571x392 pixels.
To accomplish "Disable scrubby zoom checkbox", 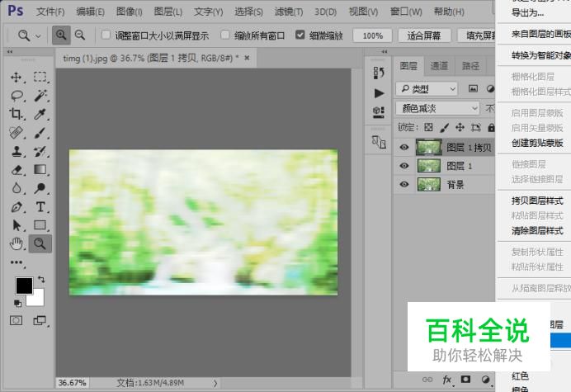I will pyautogui.click(x=300, y=35).
